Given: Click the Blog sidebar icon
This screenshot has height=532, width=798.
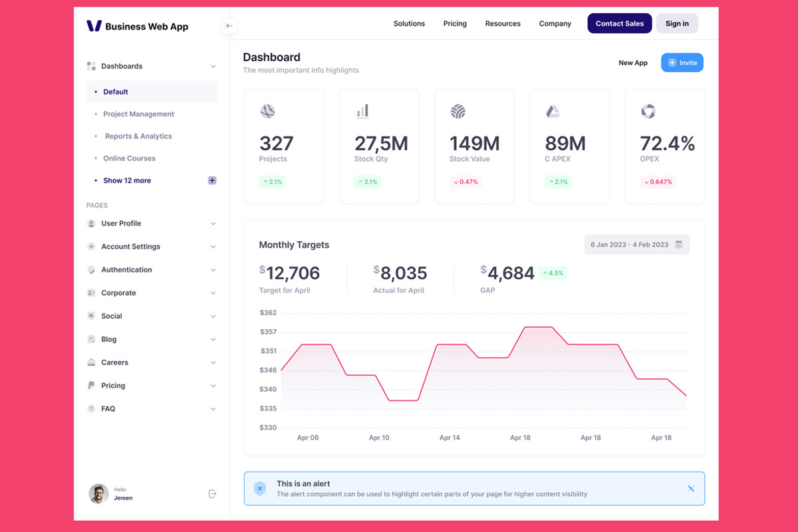Looking at the screenshot, I should pos(91,339).
